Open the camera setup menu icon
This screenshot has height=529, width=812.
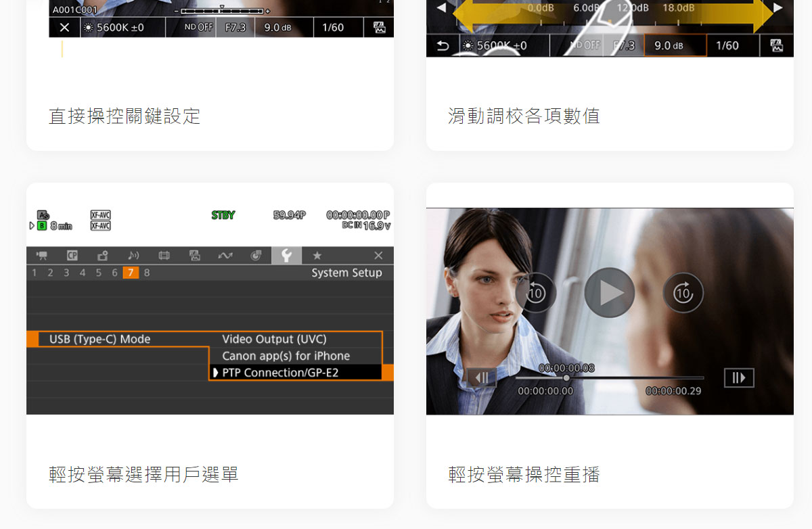click(43, 256)
